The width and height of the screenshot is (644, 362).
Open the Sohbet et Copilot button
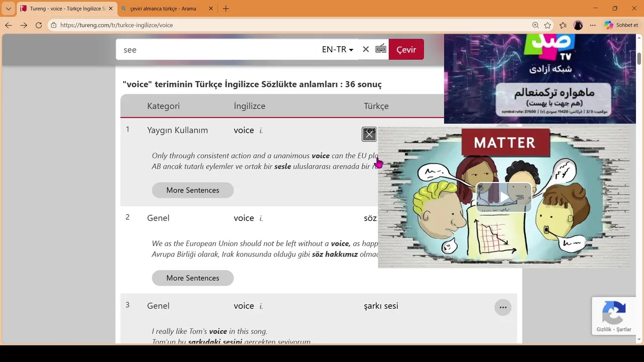click(x=621, y=25)
